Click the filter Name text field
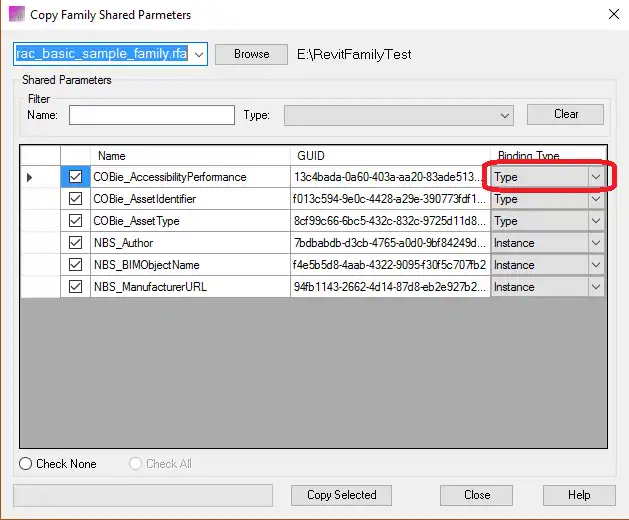Viewport: 629px width, 520px height. tap(151, 116)
